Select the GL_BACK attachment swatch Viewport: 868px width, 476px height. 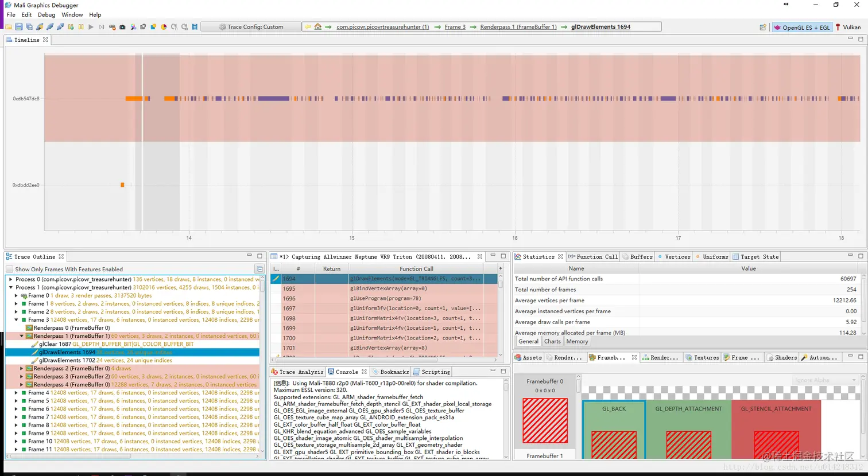(614, 430)
